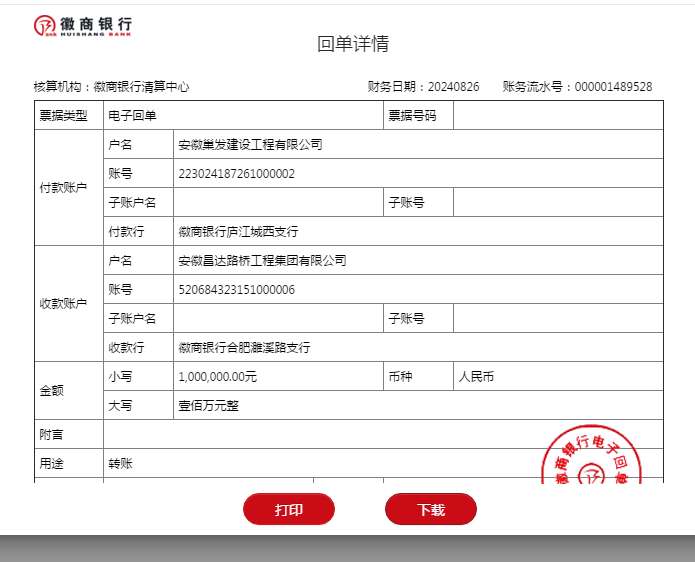Click the empty 票据号码 cell

(x=557, y=116)
